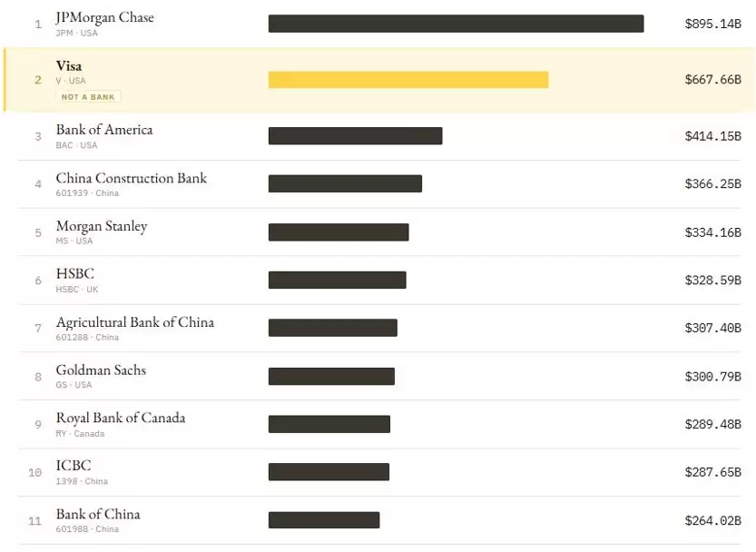Click the $264.02B value for Bank of China
756x552 pixels.
(712, 520)
